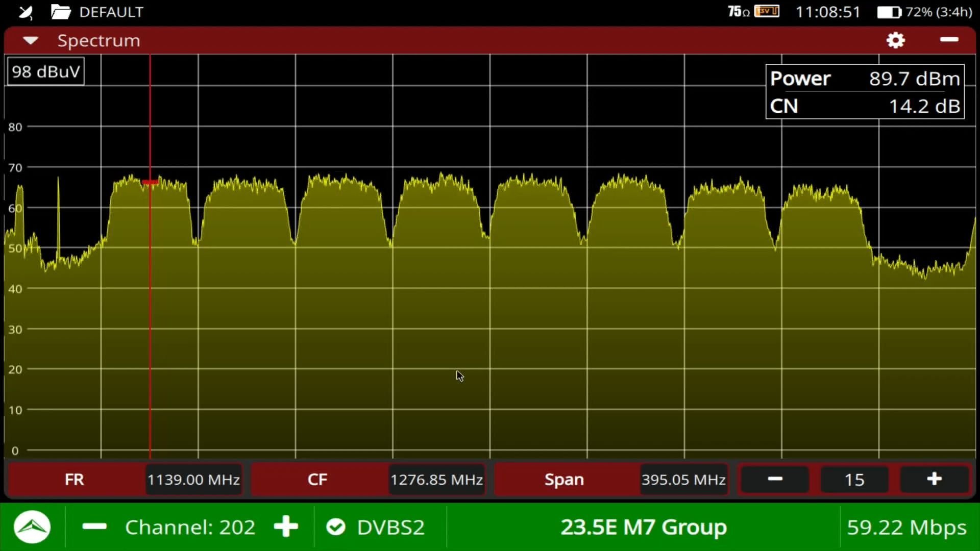980x551 pixels.
Task: Select the CF center frequency button
Action: point(317,480)
